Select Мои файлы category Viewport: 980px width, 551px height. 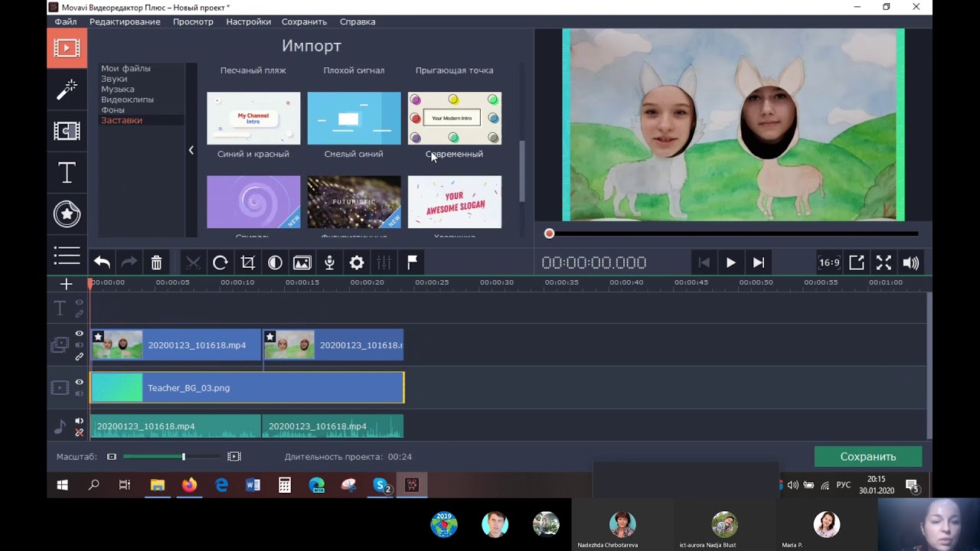(x=126, y=69)
